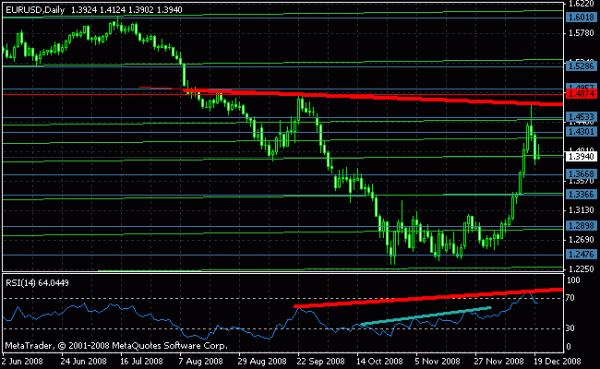Click the white 1.3940 current price label
Viewport: 600px width, 369px height.
[x=581, y=157]
